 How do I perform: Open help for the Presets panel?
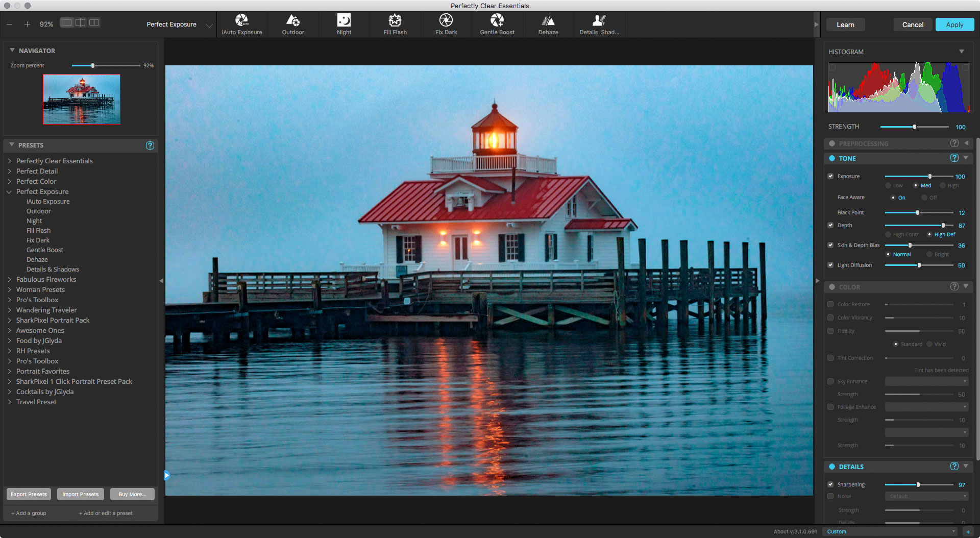[150, 145]
